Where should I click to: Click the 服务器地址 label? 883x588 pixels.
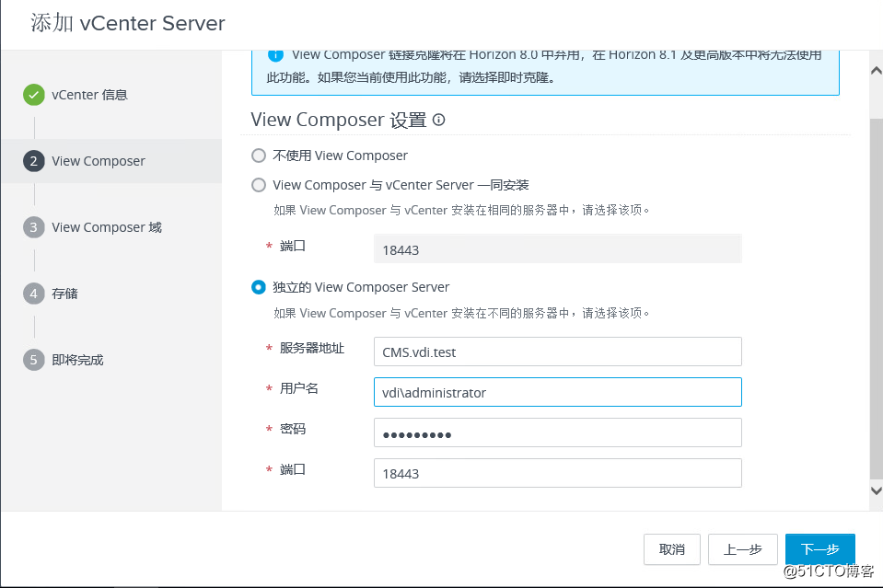[x=312, y=349]
